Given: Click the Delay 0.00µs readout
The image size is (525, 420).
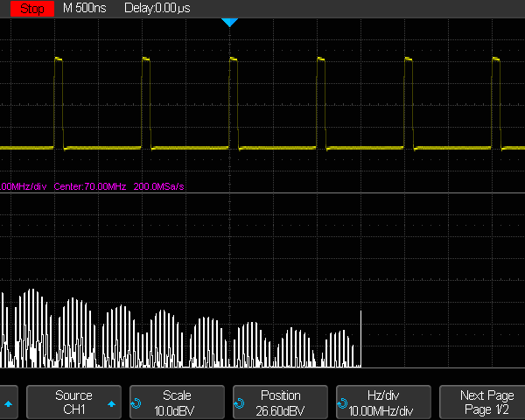Looking at the screenshot, I should [x=162, y=8].
